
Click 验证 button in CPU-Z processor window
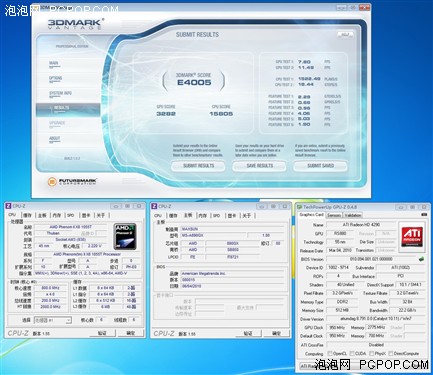102,333
